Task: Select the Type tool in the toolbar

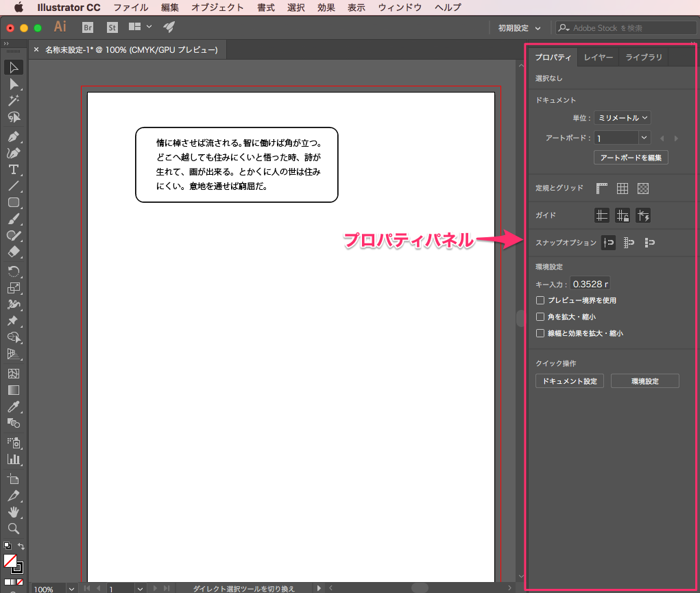Action: coord(13,169)
